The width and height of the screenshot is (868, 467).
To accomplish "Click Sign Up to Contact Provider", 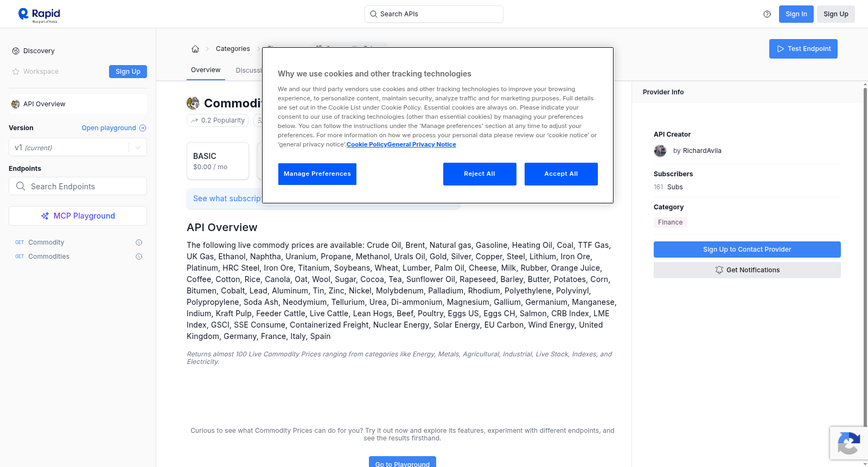I will pos(747,250).
